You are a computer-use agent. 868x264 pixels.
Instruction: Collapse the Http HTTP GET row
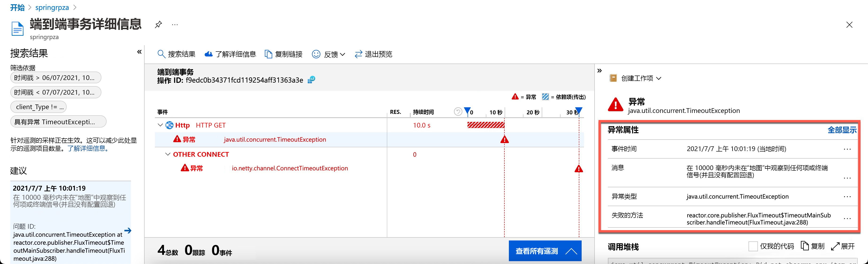click(160, 125)
